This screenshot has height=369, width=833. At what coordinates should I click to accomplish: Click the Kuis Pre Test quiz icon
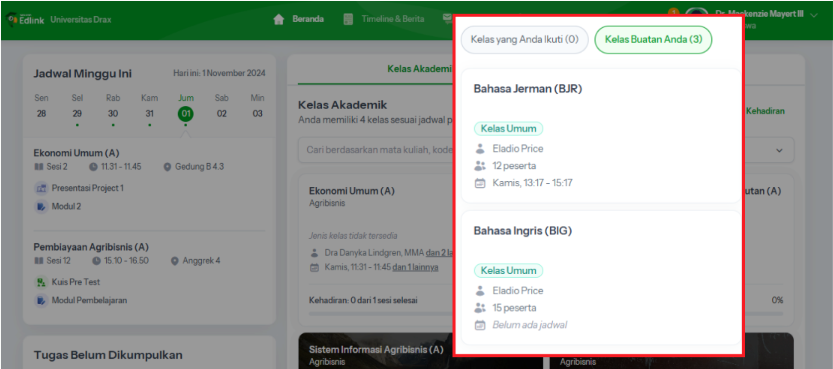41,282
